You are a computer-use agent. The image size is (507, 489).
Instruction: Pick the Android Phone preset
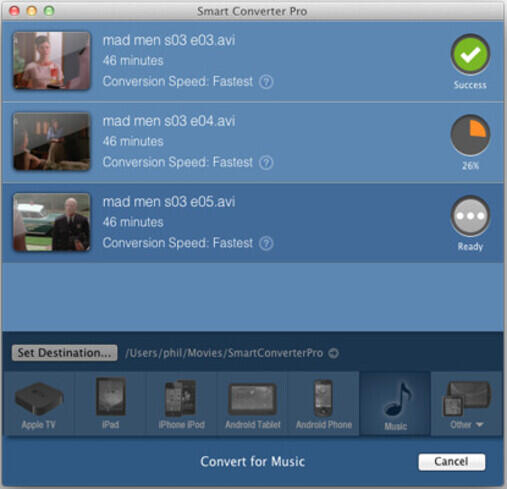click(x=323, y=404)
